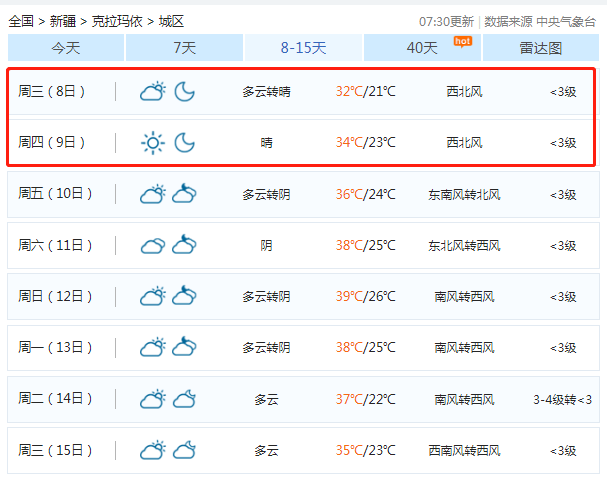Click the 西北风 wind text for 周三（8日）
Screen dimensions: 607x477
[x=465, y=92]
